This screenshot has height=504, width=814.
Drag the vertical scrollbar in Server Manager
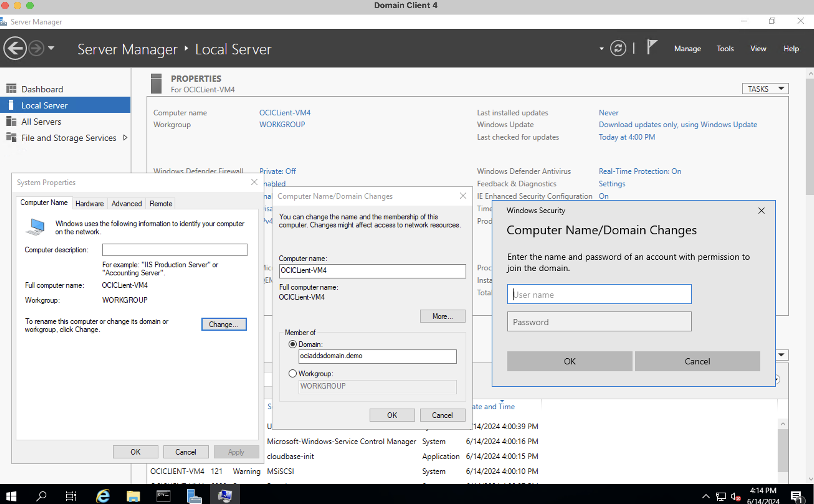tap(805, 134)
